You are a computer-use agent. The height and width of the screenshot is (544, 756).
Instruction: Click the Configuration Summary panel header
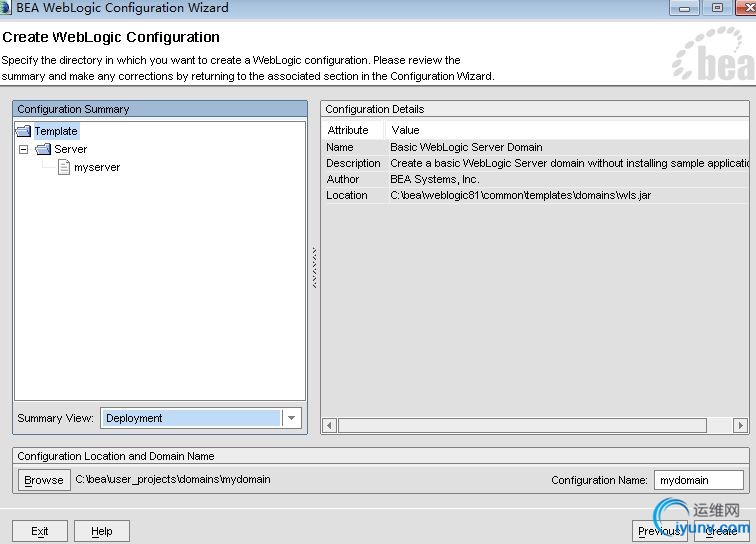(x=160, y=109)
